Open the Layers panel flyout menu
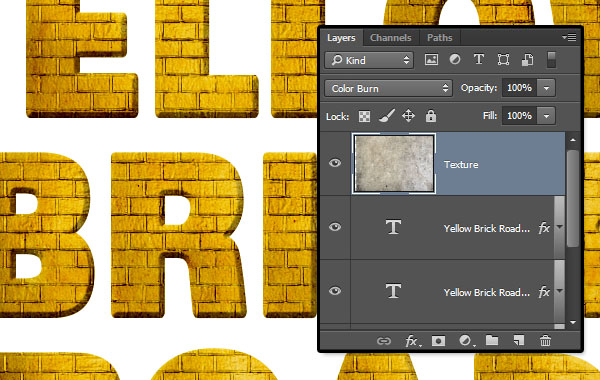600x380 pixels. (569, 38)
